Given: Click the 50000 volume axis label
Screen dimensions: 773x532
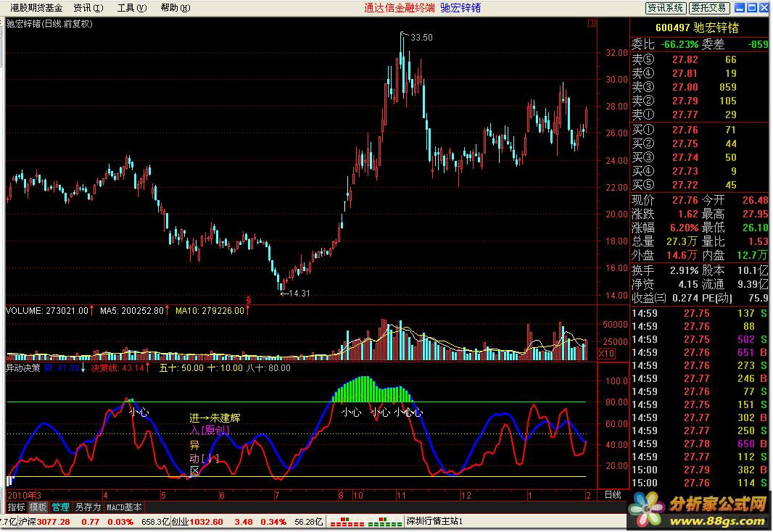Looking at the screenshot, I should click(x=615, y=325).
